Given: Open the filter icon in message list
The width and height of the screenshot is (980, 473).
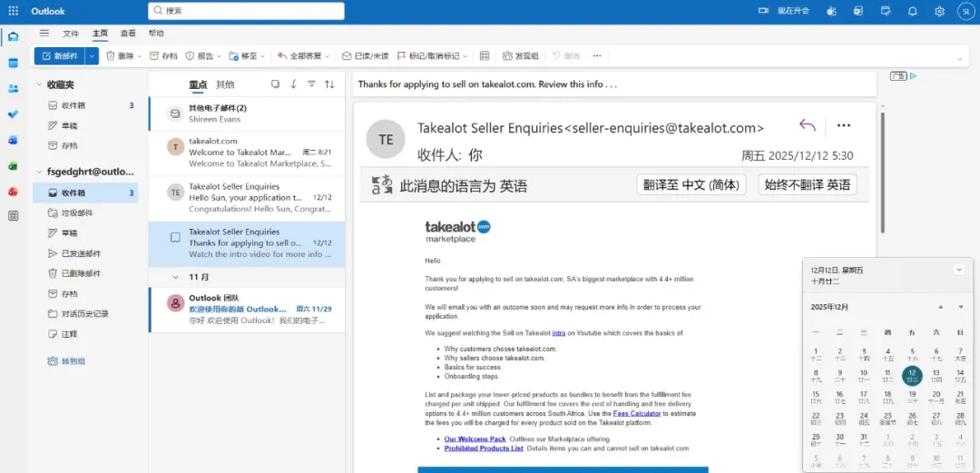Looking at the screenshot, I should coord(311,84).
